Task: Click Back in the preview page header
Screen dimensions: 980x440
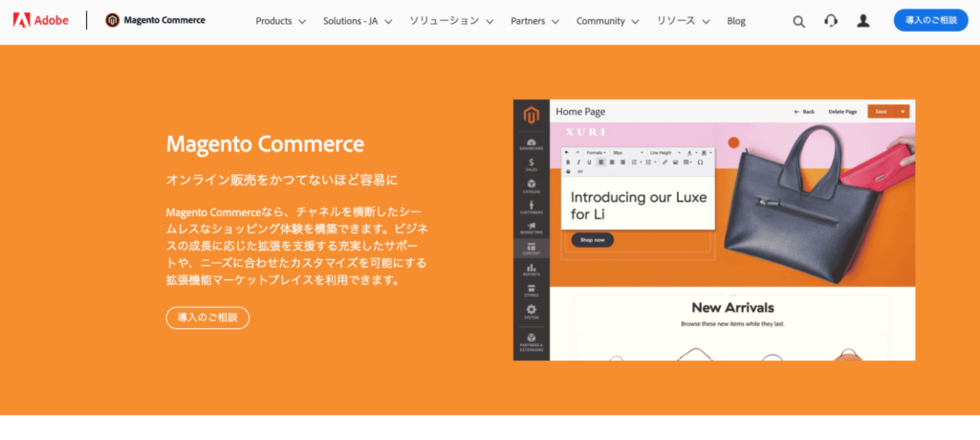Action: tap(804, 111)
